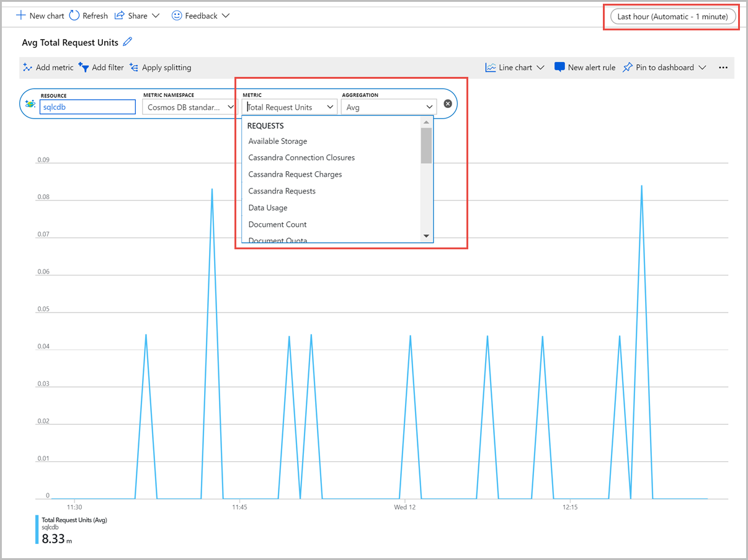Click the 12:15 time axis label
The height and width of the screenshot is (560, 748).
point(570,507)
